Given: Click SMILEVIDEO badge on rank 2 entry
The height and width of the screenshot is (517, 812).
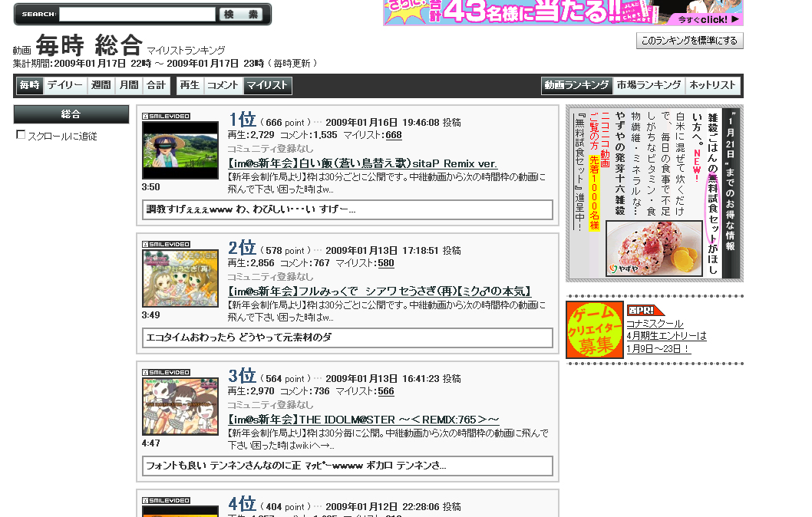Looking at the screenshot, I should 167,244.
